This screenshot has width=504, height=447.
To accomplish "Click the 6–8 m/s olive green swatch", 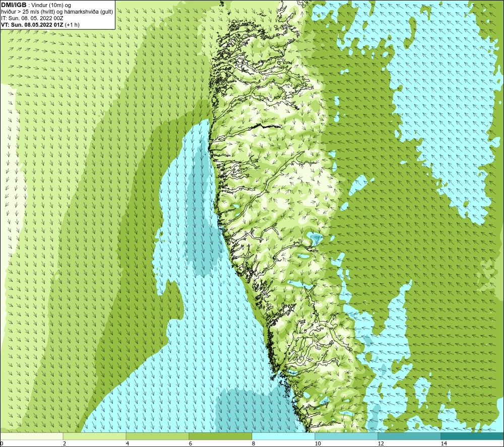I will 221,436.
